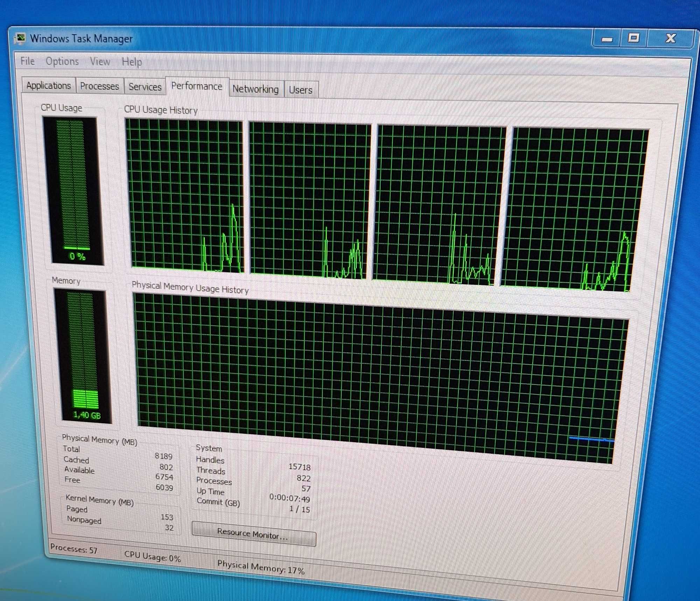Viewport: 700px width, 601px height.
Task: Click the Resource Monitor button
Action: coord(253,533)
